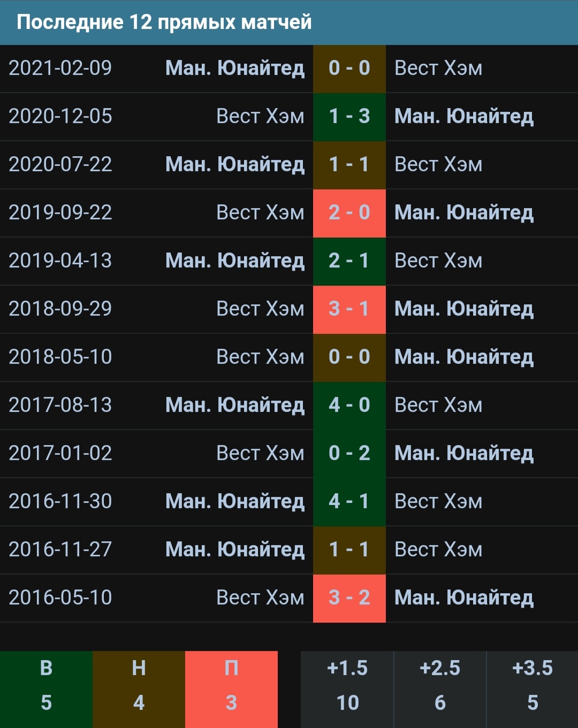
Task: Choose the +1.5 goals total tile
Action: pyautogui.click(x=347, y=689)
